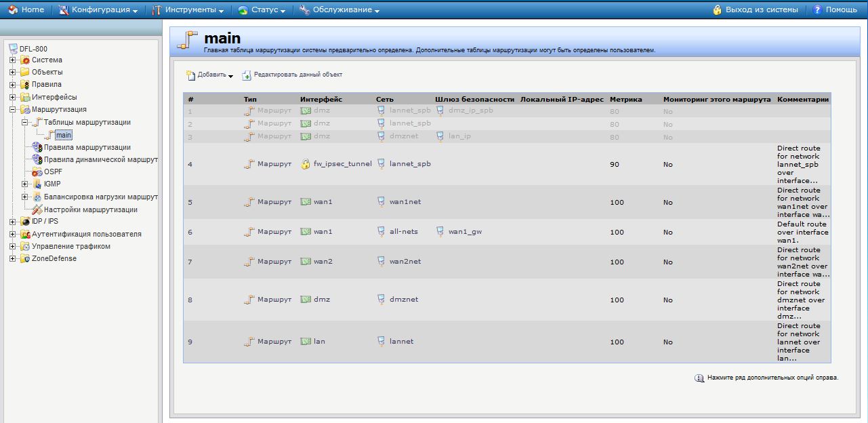The image size is (868, 423).
Task: Click the ZoneDefense folder icon
Action: click(x=25, y=259)
